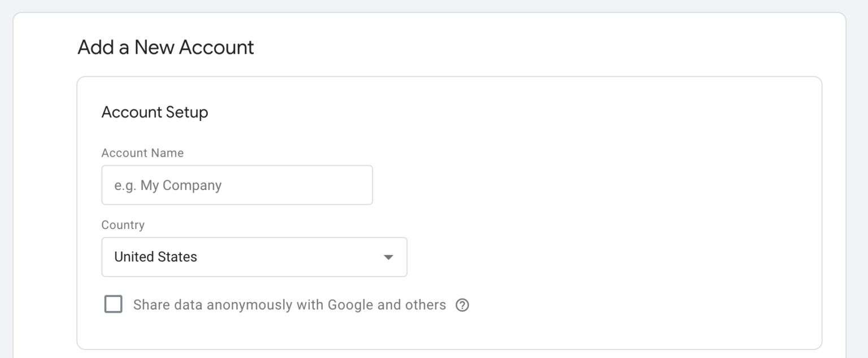Click the 'Share data anonymously' label text
Screen dimensions: 868x358
pyautogui.click(x=209, y=305)
